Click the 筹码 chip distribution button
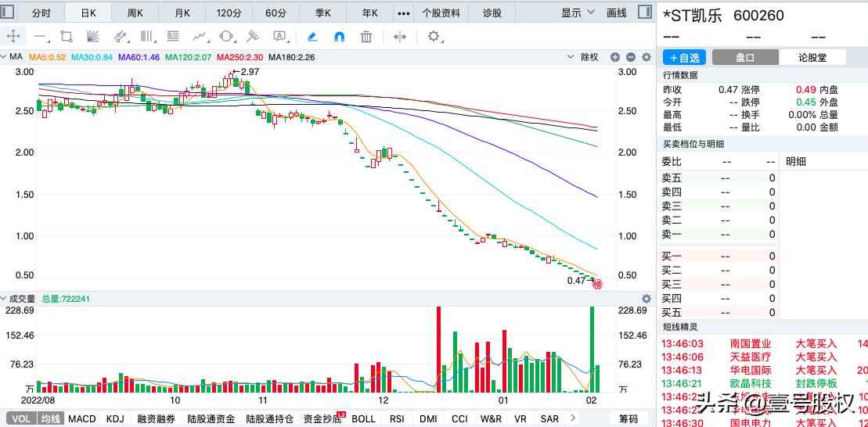 [628, 418]
